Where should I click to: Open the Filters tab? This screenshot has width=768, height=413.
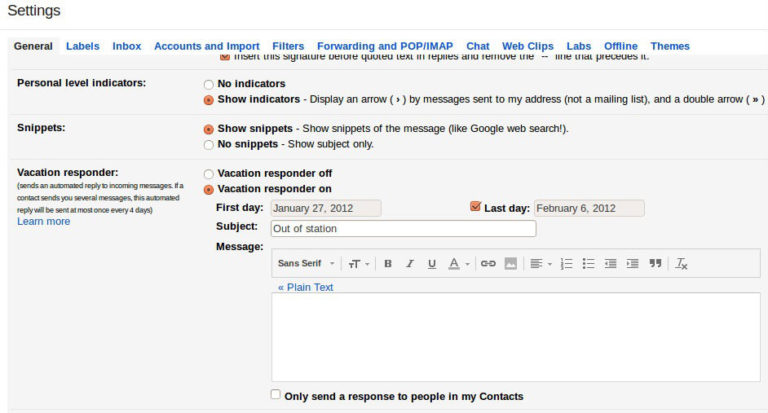[288, 46]
